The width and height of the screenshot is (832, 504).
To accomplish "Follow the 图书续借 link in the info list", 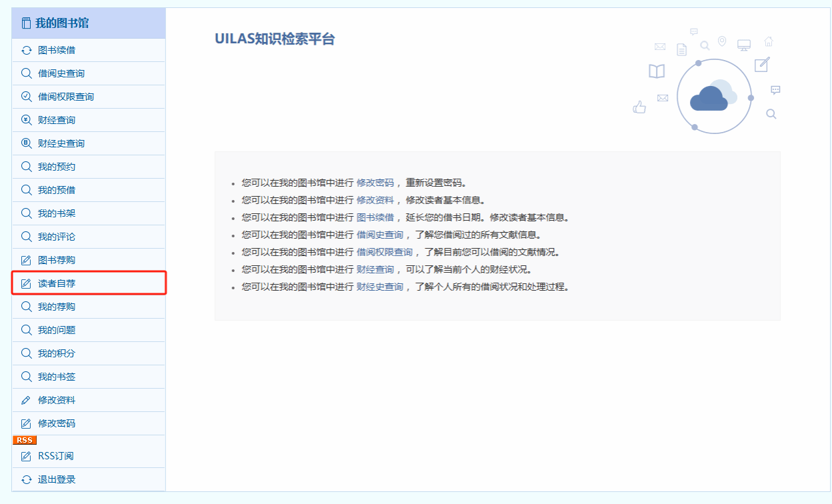I will tap(375, 217).
